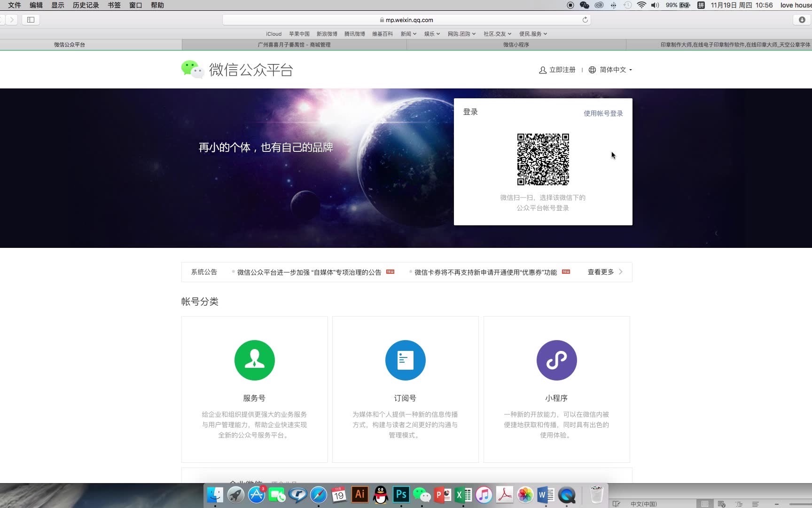Viewport: 812px width, 508px height.
Task: Click 维基百科 bookmark in favorites bar
Action: coord(383,34)
